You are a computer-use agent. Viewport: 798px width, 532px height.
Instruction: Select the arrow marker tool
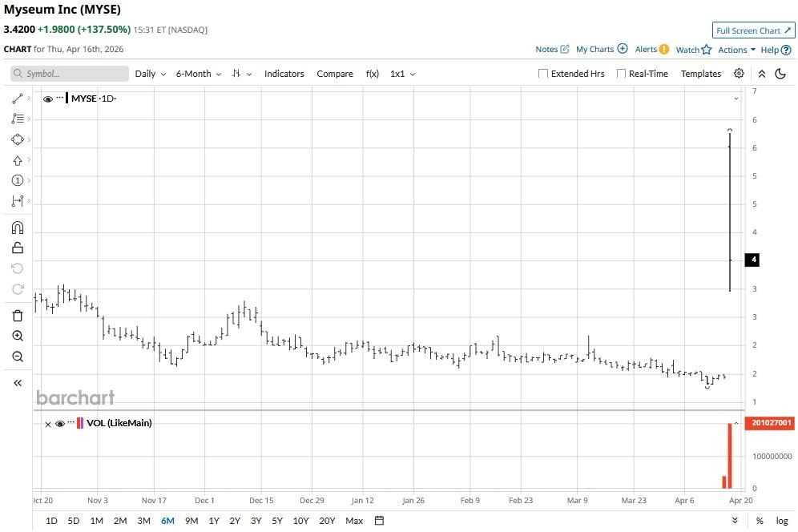tap(18, 160)
